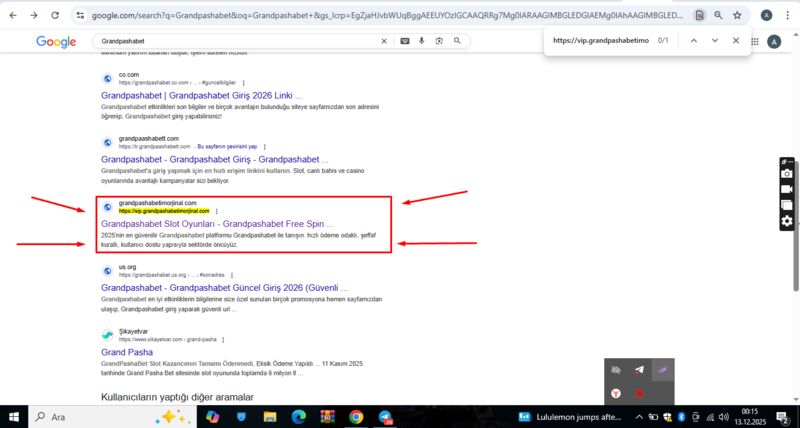
Task: Open side panel gallery icon
Action: (787, 205)
